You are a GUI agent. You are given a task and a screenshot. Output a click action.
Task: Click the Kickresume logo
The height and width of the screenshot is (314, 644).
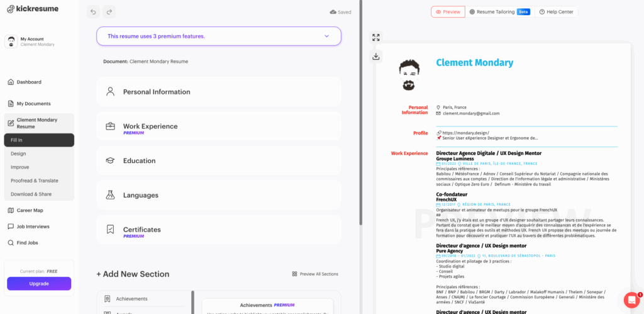(x=33, y=9)
